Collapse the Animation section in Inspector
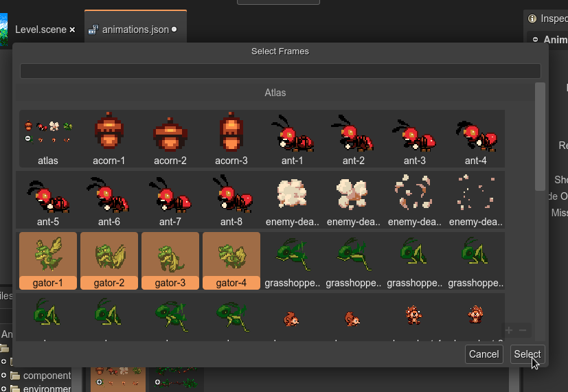Screen dimensions: 568x392 click(535, 40)
